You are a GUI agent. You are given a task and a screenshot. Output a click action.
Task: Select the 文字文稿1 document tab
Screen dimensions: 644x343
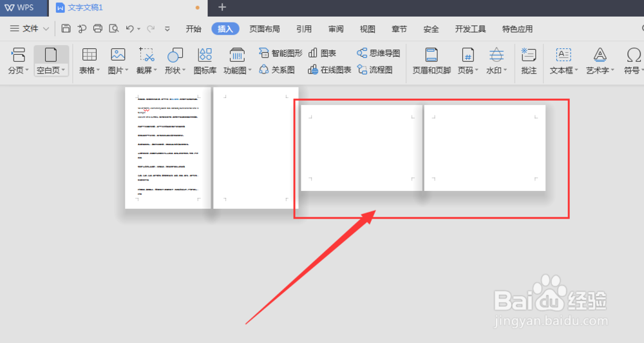(x=128, y=8)
